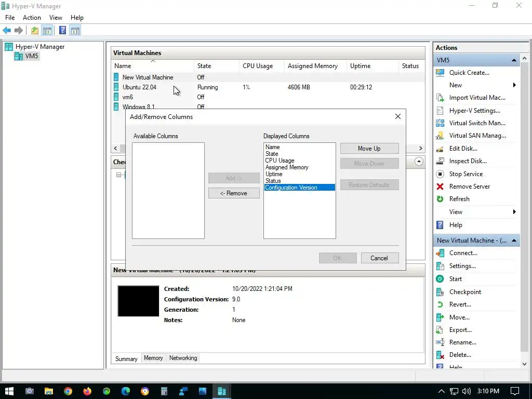Viewport: 532px width, 399px height.
Task: Click the Edit Disk icon
Action: [440, 149]
